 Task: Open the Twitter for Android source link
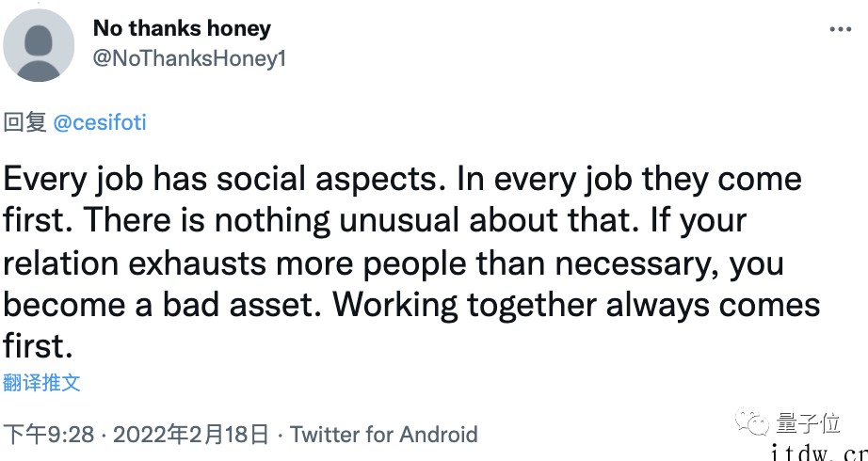tap(383, 435)
